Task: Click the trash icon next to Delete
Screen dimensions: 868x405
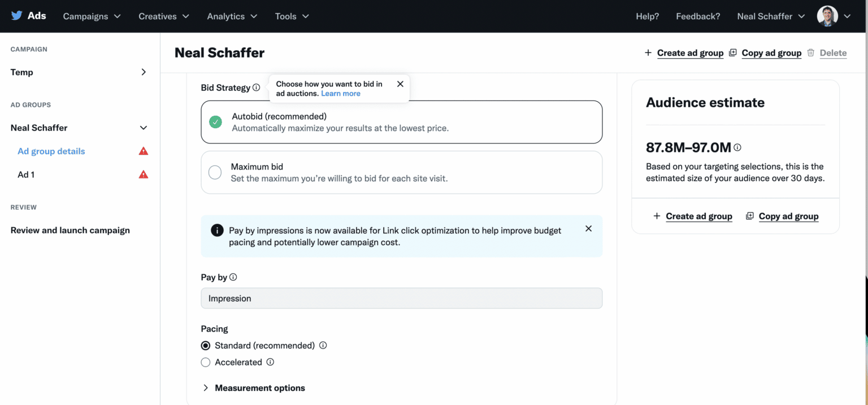Action: pos(811,53)
